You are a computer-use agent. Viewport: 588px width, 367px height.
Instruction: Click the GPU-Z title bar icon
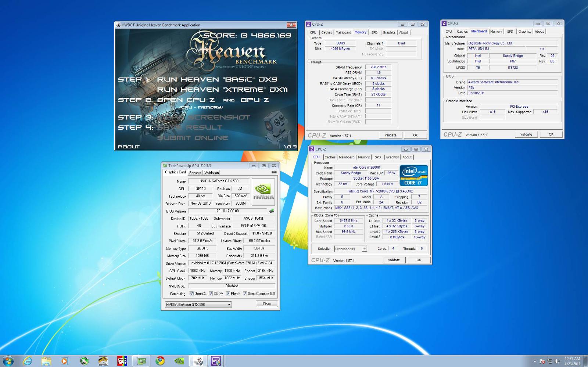pyautogui.click(x=165, y=166)
